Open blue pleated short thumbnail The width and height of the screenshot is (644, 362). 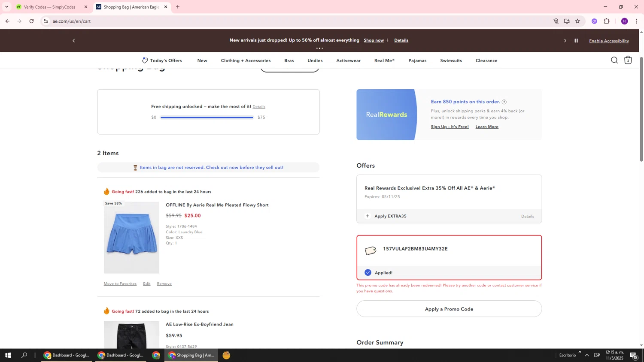(131, 237)
